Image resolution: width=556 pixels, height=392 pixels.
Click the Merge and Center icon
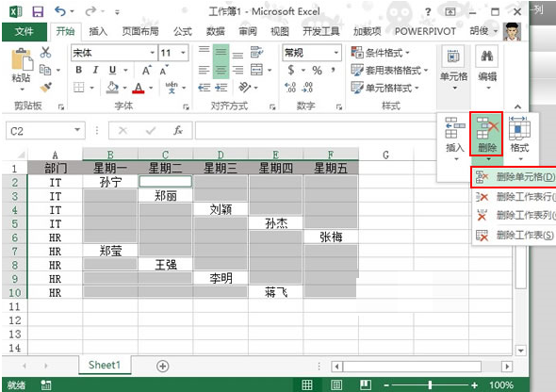(x=256, y=70)
